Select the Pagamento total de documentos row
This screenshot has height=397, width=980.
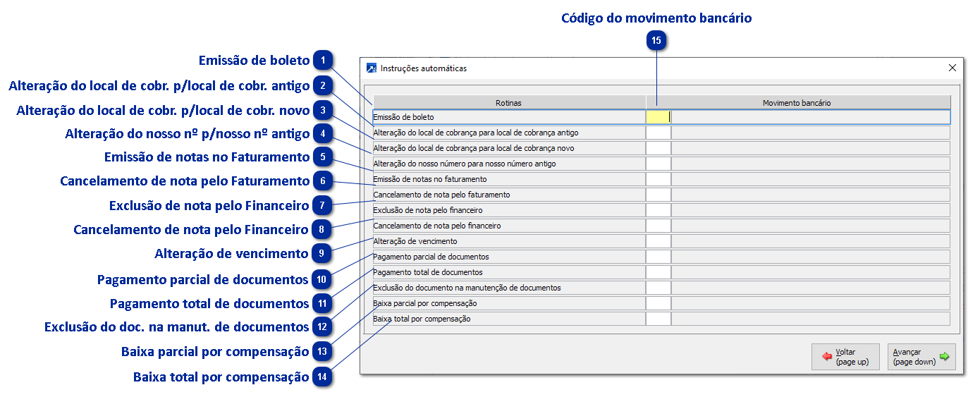(508, 272)
